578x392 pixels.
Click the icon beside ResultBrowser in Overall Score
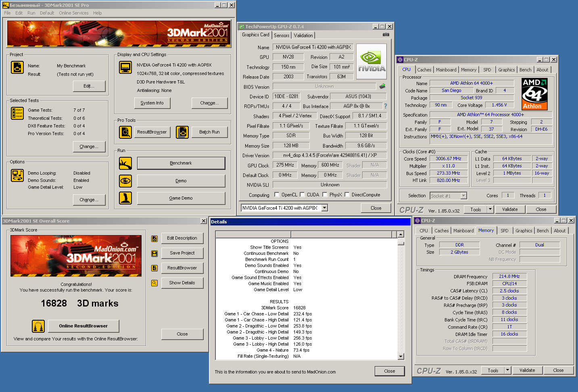click(154, 268)
